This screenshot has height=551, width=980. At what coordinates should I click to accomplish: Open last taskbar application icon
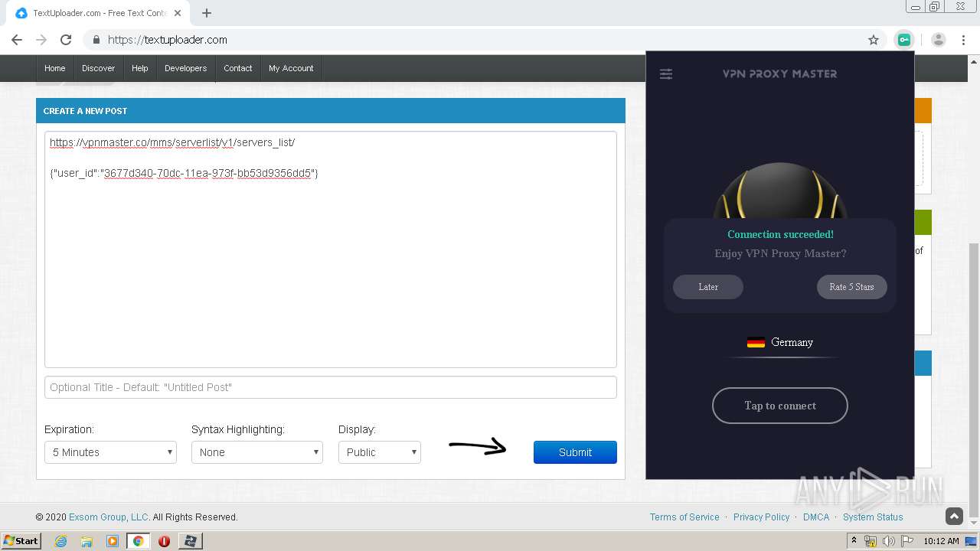tap(190, 541)
